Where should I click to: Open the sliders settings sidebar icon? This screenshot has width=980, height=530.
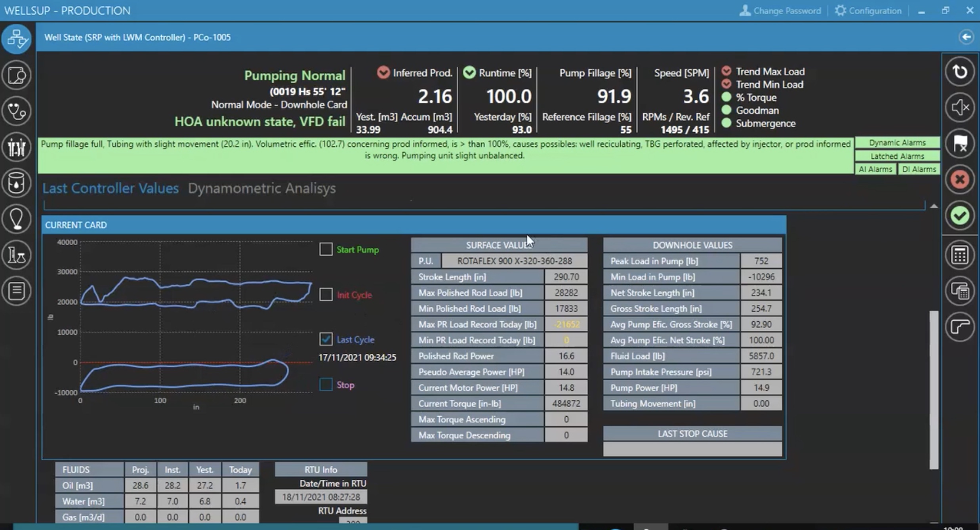[17, 147]
